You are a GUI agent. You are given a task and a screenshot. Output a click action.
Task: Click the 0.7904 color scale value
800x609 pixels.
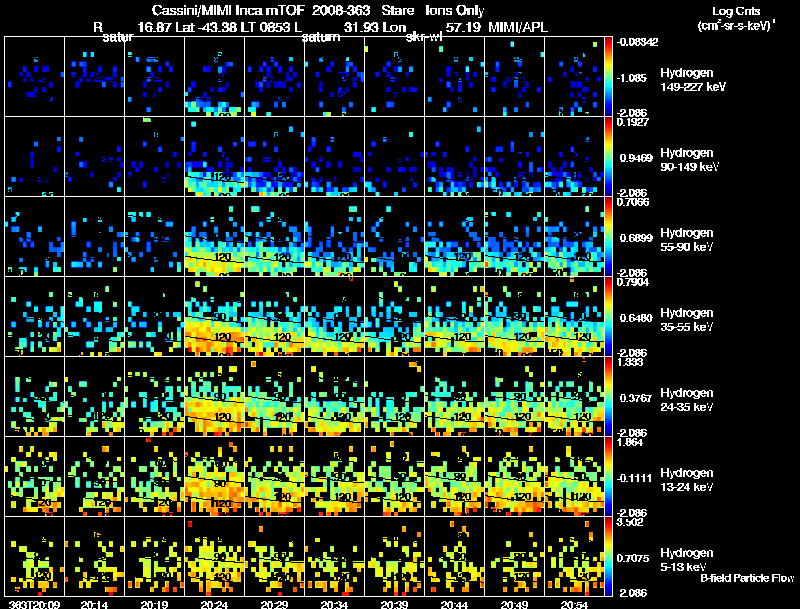click(x=633, y=282)
